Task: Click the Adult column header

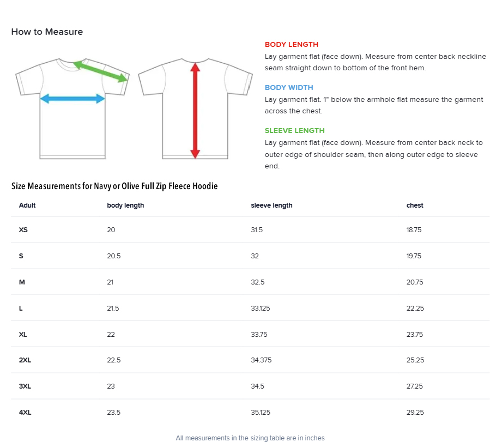Action: [x=27, y=205]
